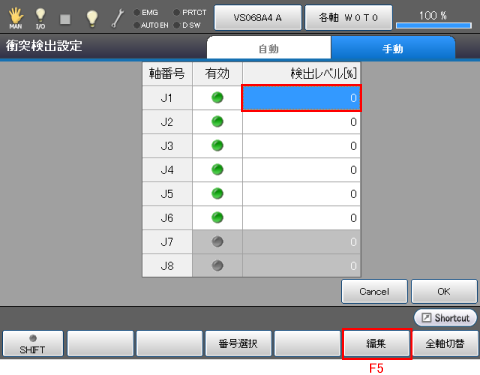This screenshot has height=375, width=480.
Task: Select the J7 detection level cell
Action: point(301,242)
